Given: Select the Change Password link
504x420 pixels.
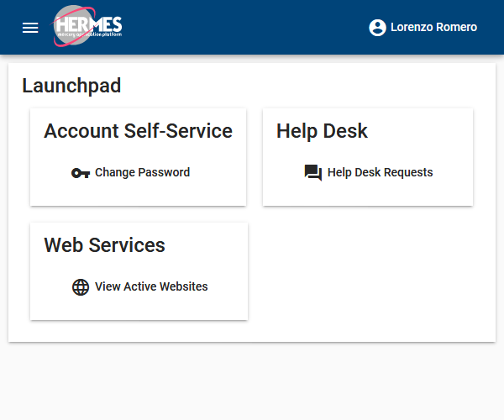Looking at the screenshot, I should coord(142,173).
